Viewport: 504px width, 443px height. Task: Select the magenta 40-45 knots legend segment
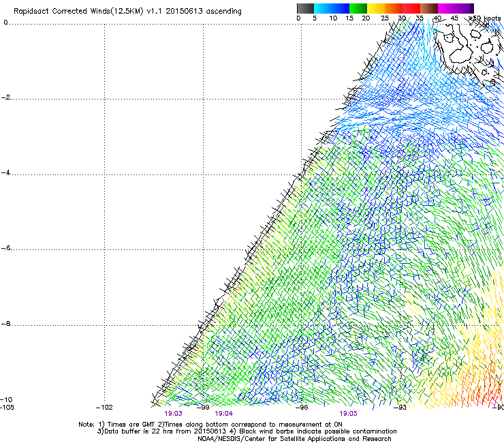pos(447,8)
